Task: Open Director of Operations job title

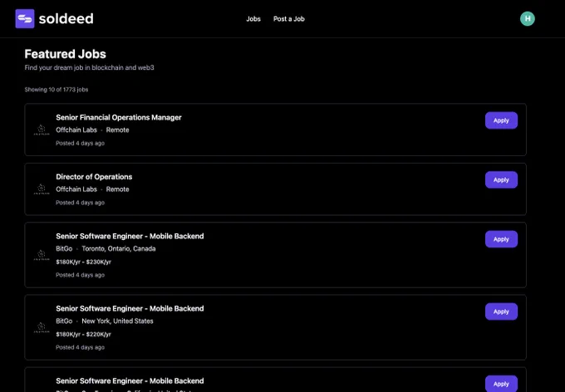Action: tap(94, 177)
